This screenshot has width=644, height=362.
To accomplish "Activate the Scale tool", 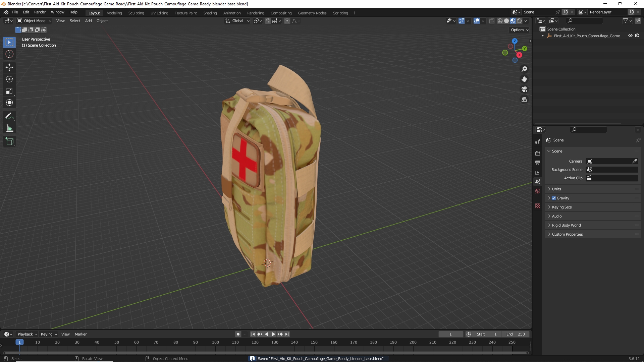I will 9,91.
